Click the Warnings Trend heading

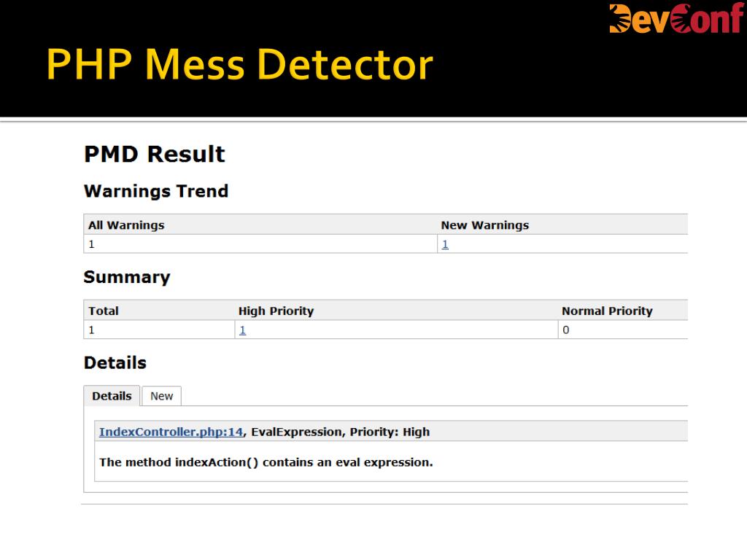(156, 192)
